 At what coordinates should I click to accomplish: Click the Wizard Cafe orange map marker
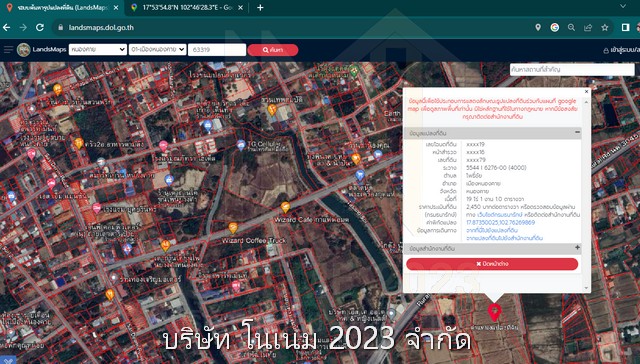tap(285, 207)
